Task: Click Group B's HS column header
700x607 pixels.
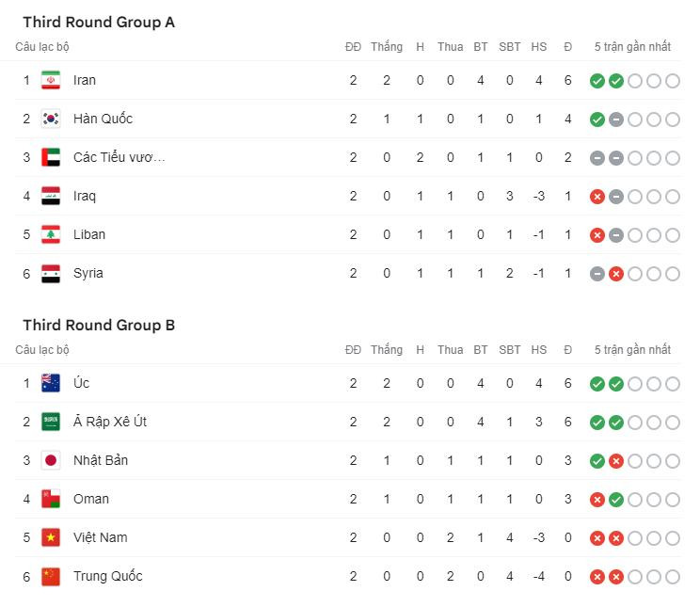Action: (x=538, y=350)
